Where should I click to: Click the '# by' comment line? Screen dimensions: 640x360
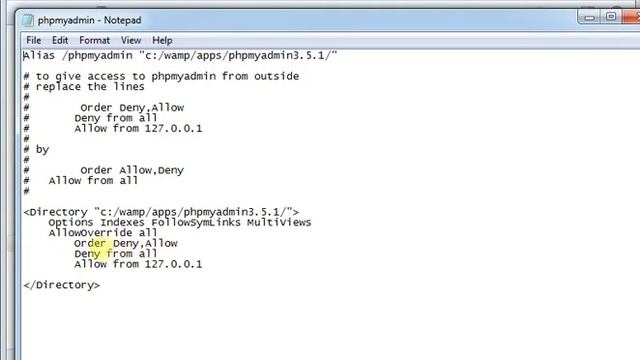(x=36, y=149)
